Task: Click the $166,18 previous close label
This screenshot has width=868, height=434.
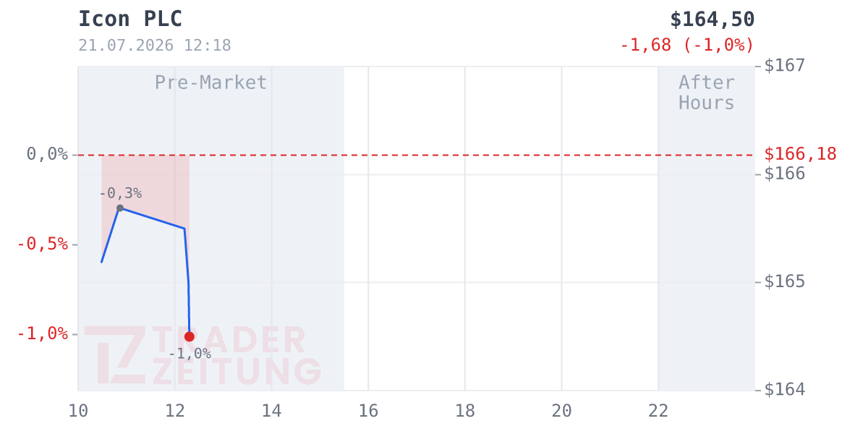Action: click(801, 154)
